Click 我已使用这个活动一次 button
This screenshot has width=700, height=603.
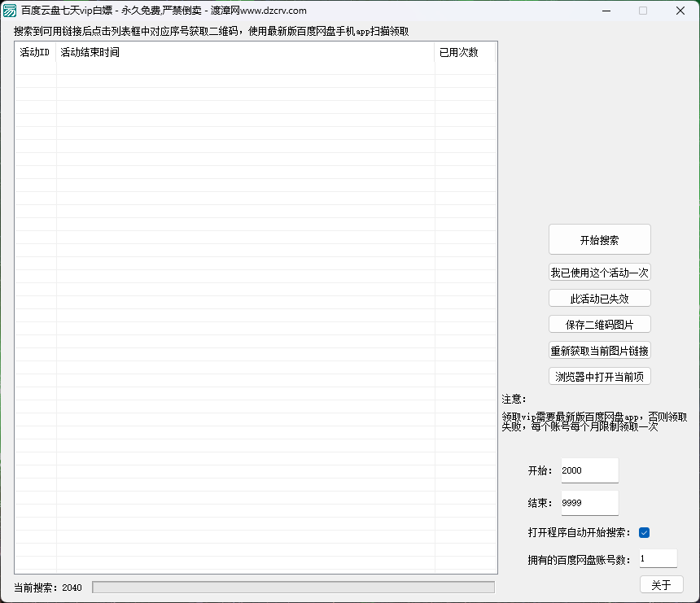pyautogui.click(x=600, y=273)
